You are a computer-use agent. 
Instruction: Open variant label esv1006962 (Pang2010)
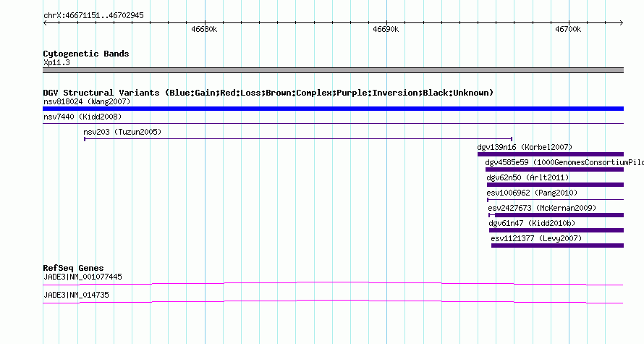coord(532,193)
